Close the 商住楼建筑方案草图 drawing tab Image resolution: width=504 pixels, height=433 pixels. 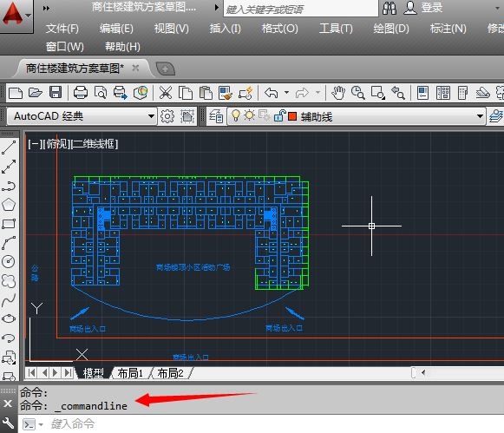135,68
